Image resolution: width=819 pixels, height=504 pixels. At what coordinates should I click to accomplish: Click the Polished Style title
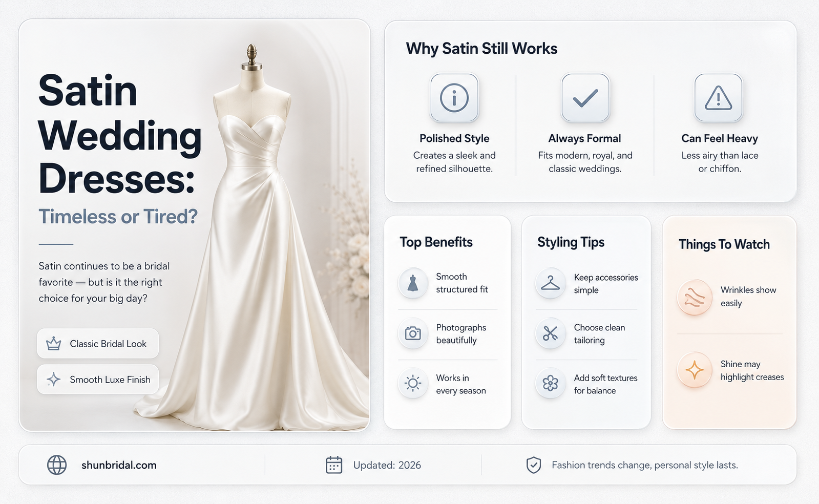click(x=454, y=138)
